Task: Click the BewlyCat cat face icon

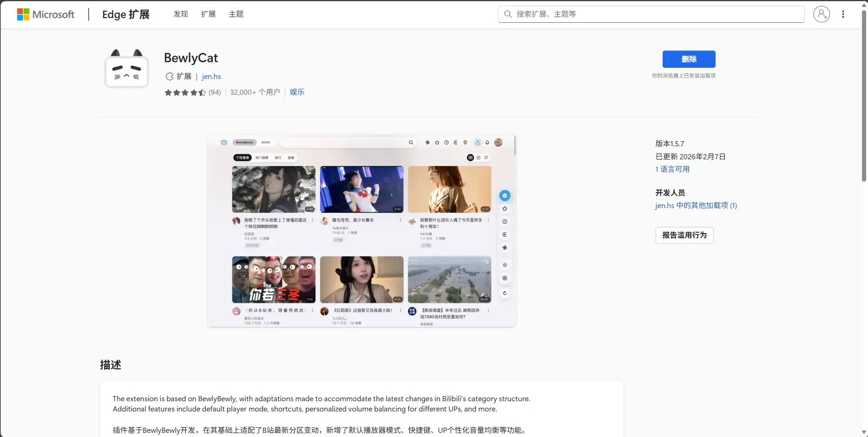Action: coord(126,70)
